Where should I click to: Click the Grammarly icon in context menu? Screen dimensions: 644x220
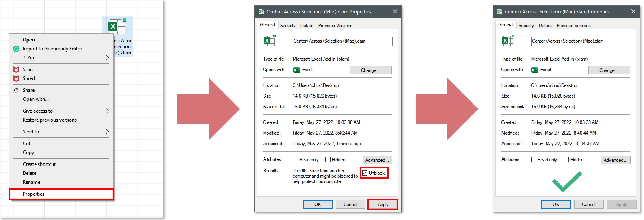(x=16, y=49)
